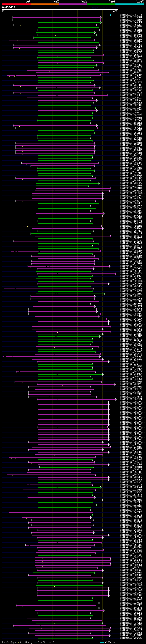Screen dimensions: 146x644
Task: Select hit UniRef100_A8IAJ4
Action: (x=131, y=15)
